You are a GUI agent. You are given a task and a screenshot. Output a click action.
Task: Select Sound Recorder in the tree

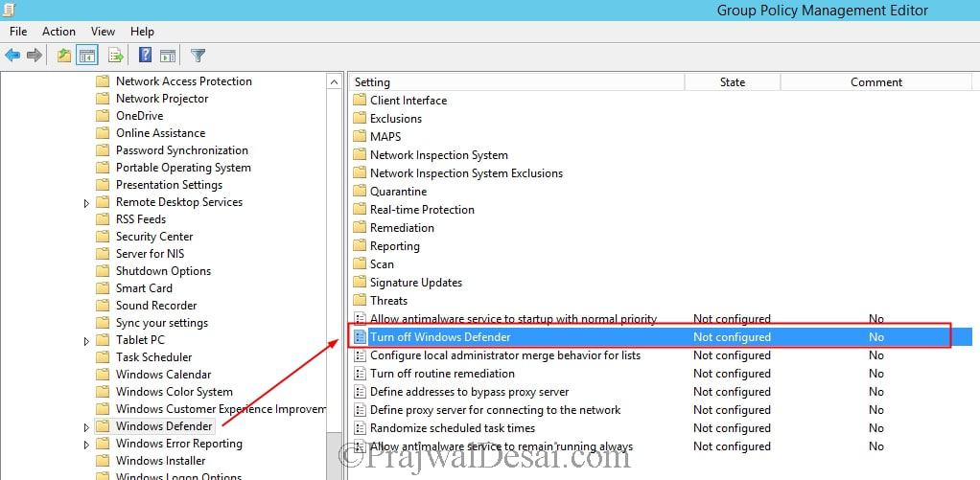click(156, 306)
